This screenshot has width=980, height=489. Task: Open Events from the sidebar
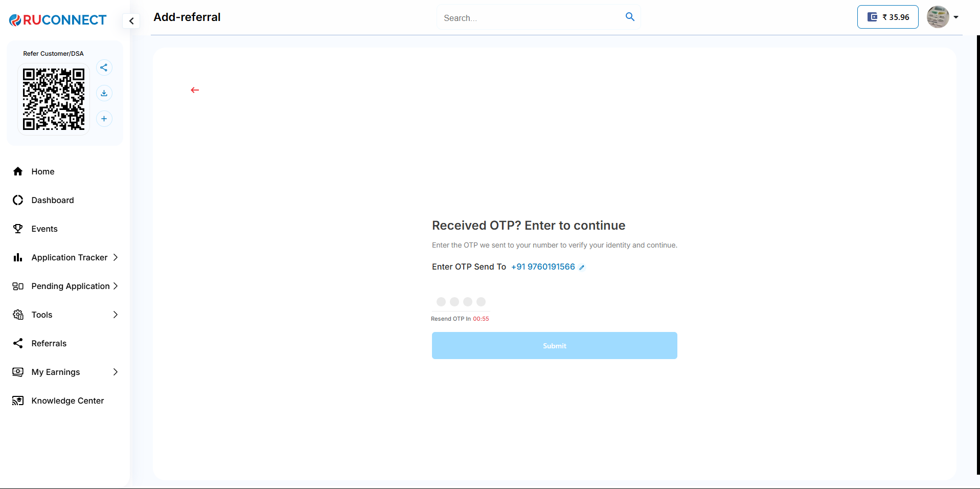44,229
